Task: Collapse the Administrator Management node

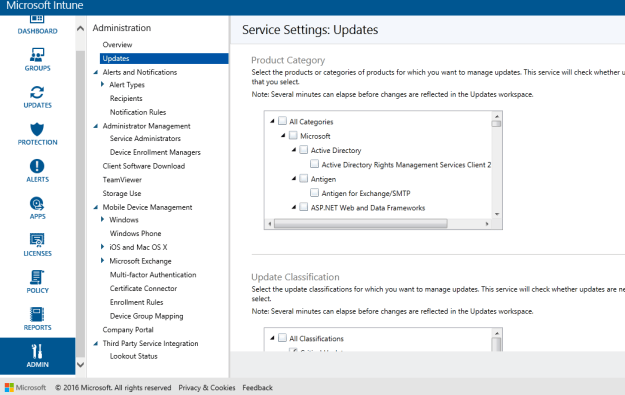Action: pos(96,126)
